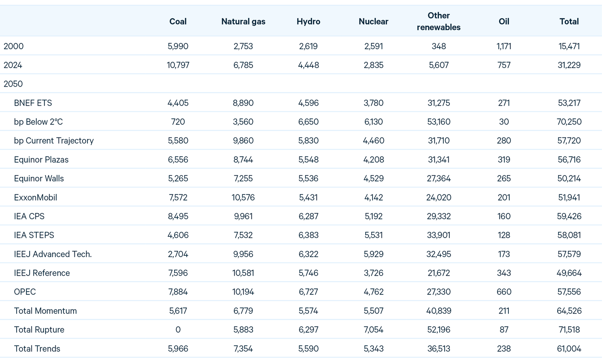The width and height of the screenshot is (602, 364).
Task: Click the Coal column header
Action: click(178, 22)
